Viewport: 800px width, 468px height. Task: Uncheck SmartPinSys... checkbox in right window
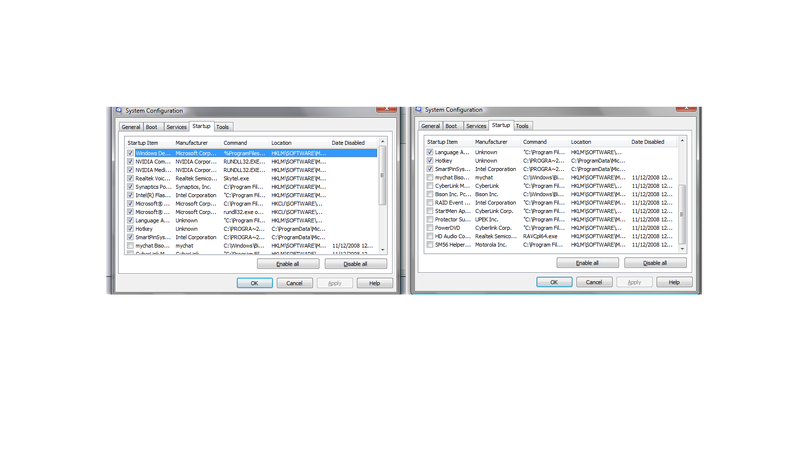pos(430,169)
